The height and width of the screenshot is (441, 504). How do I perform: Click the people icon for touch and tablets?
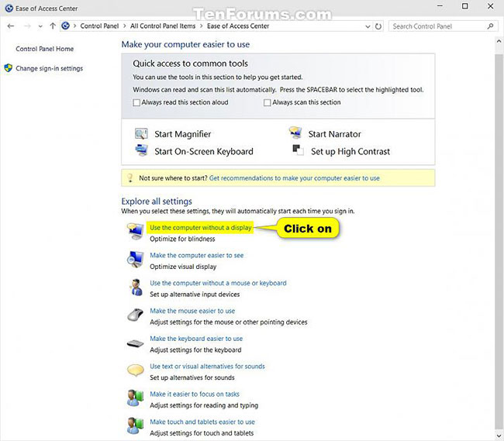click(136, 425)
